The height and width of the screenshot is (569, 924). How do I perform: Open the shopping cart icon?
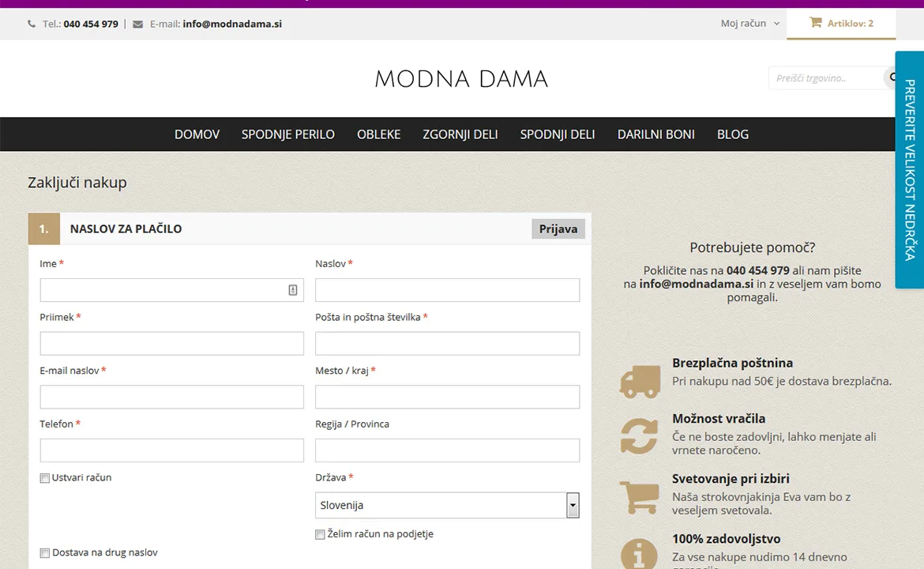[x=816, y=22]
